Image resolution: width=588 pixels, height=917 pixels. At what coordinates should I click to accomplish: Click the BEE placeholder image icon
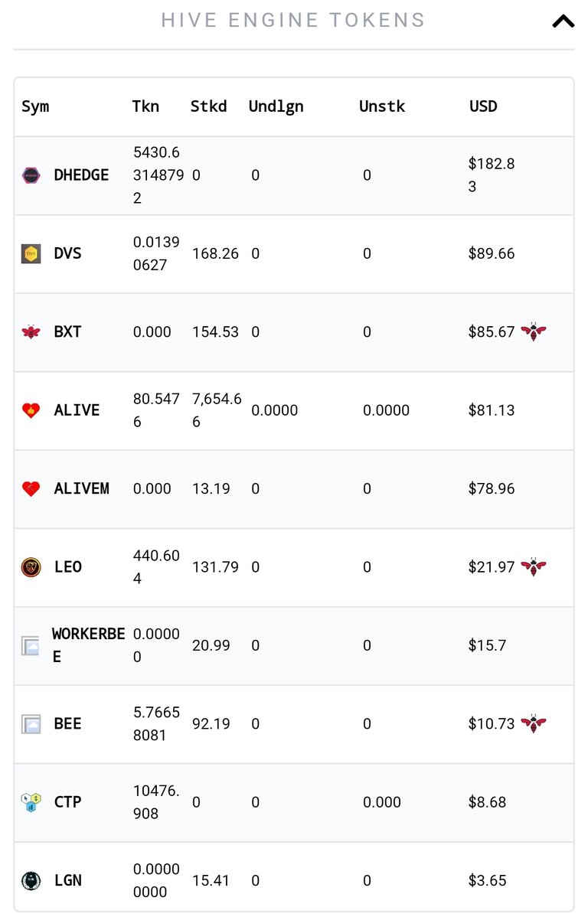pos(31,724)
